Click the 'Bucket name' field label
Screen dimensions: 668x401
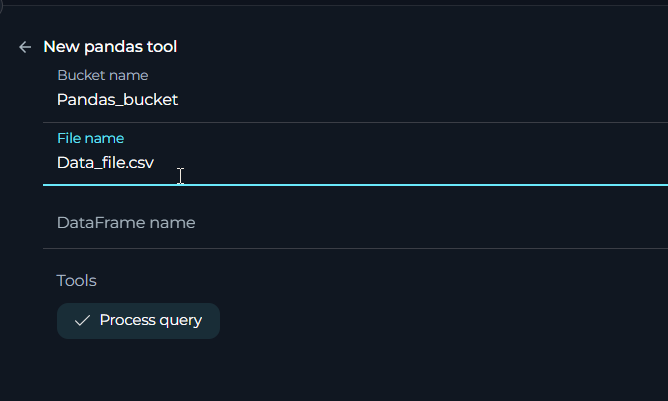pyautogui.click(x=103, y=75)
